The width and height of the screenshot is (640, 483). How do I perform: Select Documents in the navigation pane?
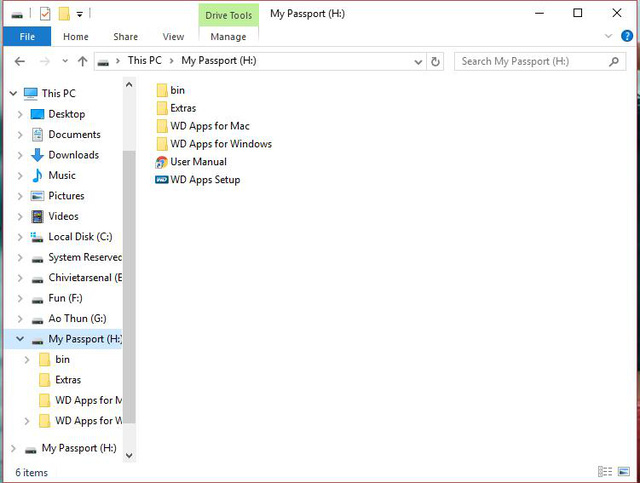[74, 134]
